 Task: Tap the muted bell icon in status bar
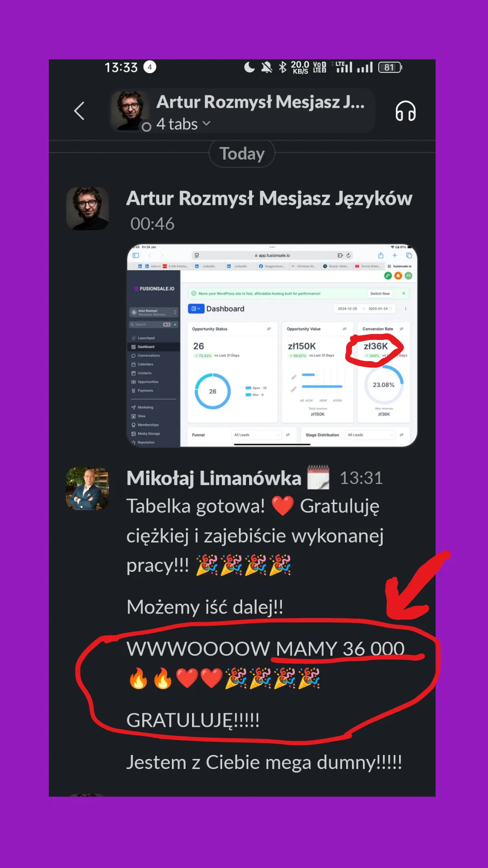(x=267, y=67)
